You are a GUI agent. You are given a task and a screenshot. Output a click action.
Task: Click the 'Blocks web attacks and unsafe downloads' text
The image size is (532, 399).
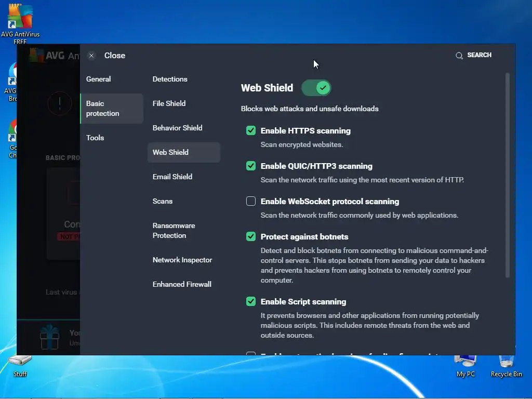[x=310, y=109]
